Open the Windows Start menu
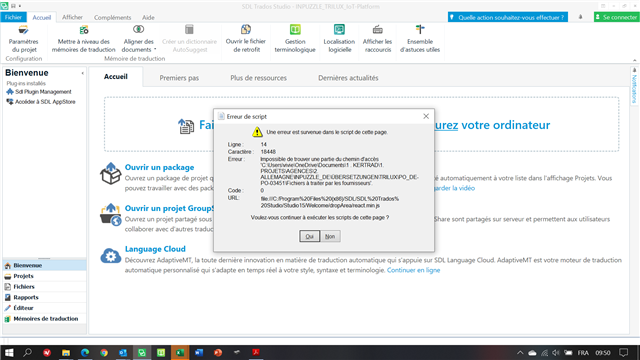The image size is (640, 360). [9, 352]
